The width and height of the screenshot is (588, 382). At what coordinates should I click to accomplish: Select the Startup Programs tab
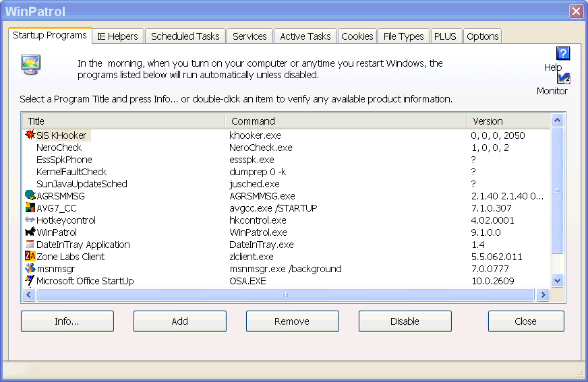[x=50, y=35]
